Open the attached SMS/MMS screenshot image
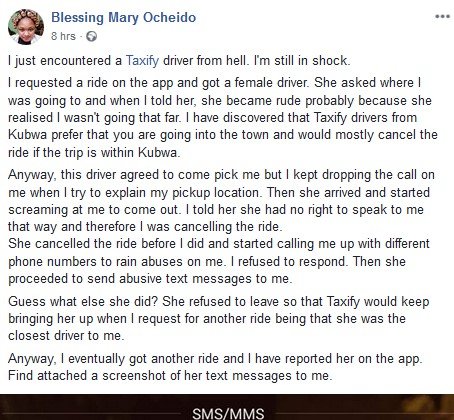Image resolution: width=454 pixels, height=420 pixels. click(227, 407)
